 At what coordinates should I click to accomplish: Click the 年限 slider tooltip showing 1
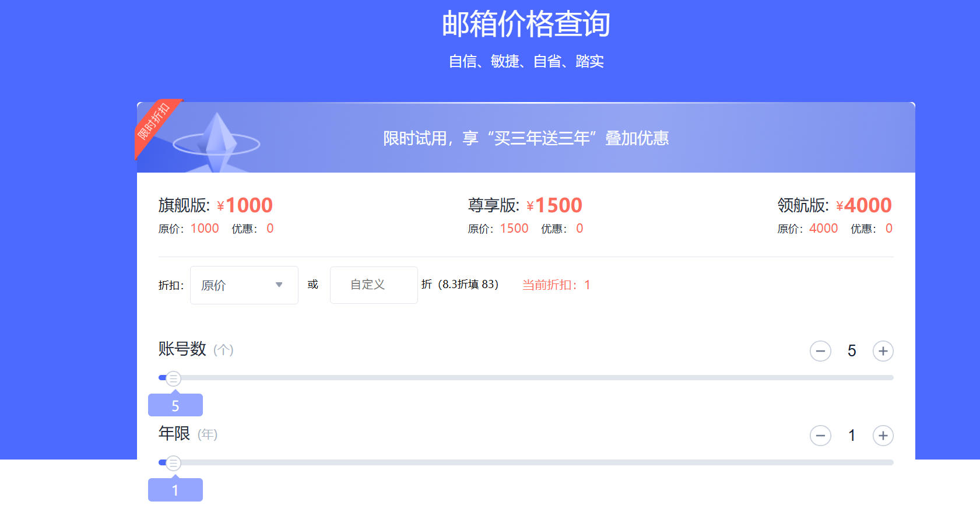175,490
